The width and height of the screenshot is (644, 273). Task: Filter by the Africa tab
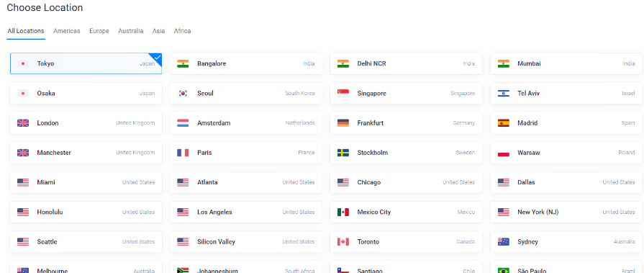[x=182, y=31]
